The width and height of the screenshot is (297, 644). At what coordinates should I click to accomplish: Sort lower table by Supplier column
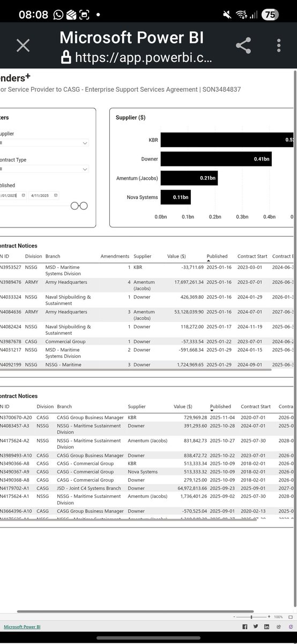(x=137, y=407)
